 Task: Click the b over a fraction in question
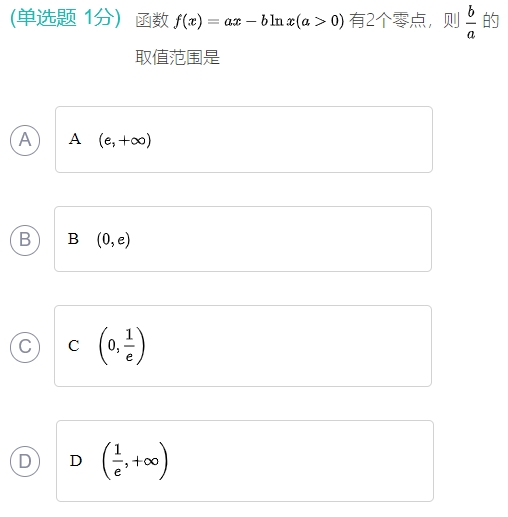pos(471,22)
